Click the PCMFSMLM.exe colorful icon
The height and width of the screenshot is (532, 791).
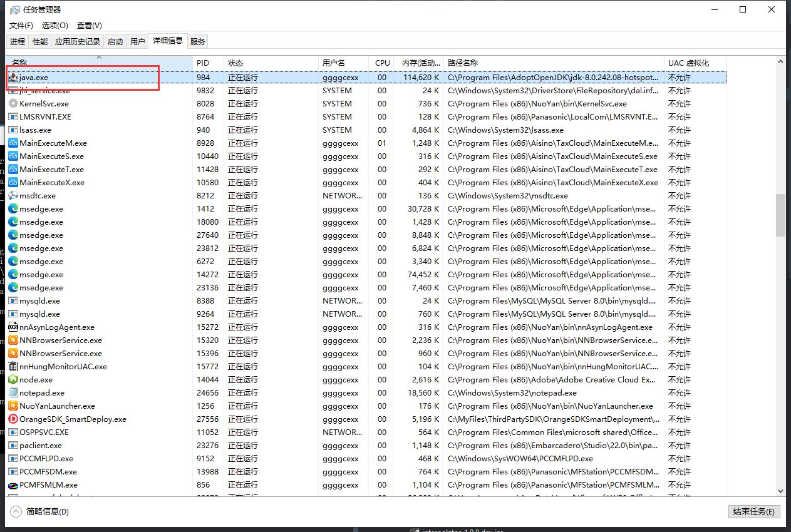pyautogui.click(x=13, y=485)
